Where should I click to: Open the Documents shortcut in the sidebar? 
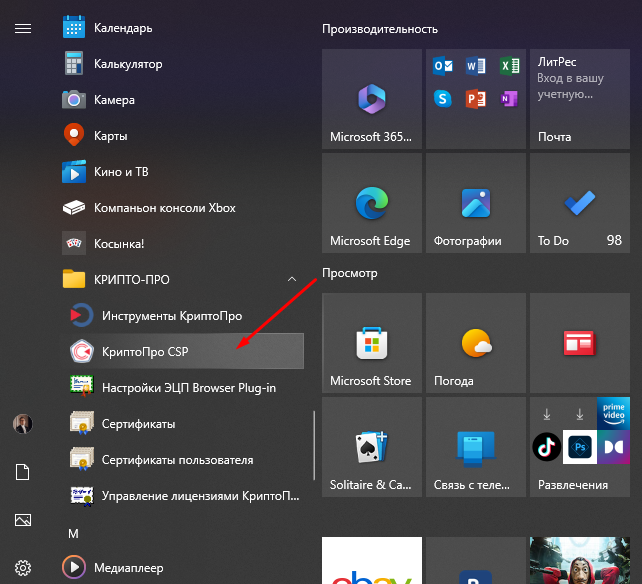click(x=23, y=472)
